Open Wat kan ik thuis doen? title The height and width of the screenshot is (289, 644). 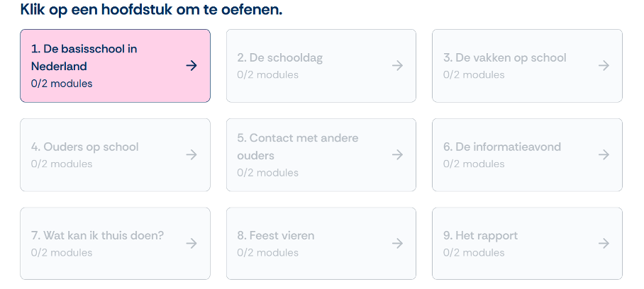coord(97,235)
